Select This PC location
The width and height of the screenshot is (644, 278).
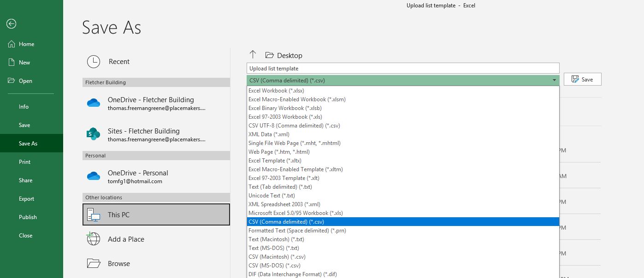click(156, 214)
